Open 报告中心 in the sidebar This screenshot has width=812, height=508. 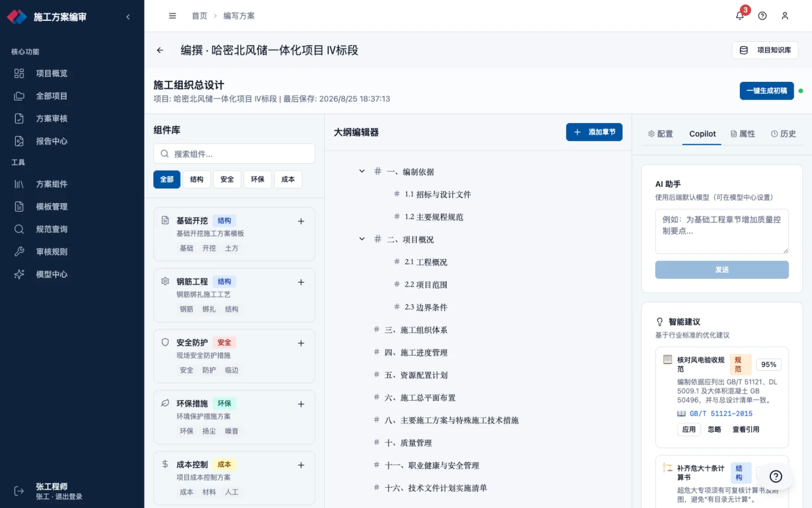point(72,141)
